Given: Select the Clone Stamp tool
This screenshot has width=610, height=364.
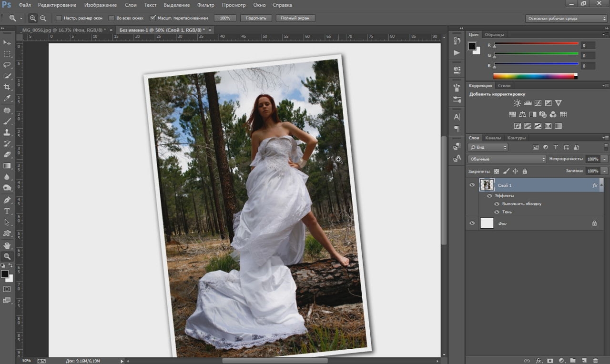Looking at the screenshot, I should click(7, 132).
